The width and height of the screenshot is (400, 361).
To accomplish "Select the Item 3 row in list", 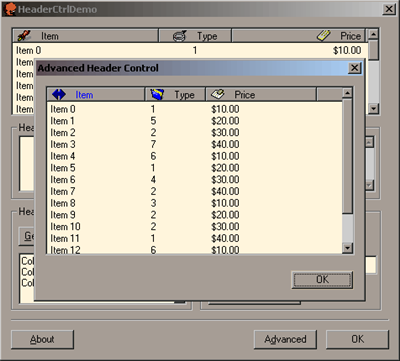I will (x=194, y=144).
